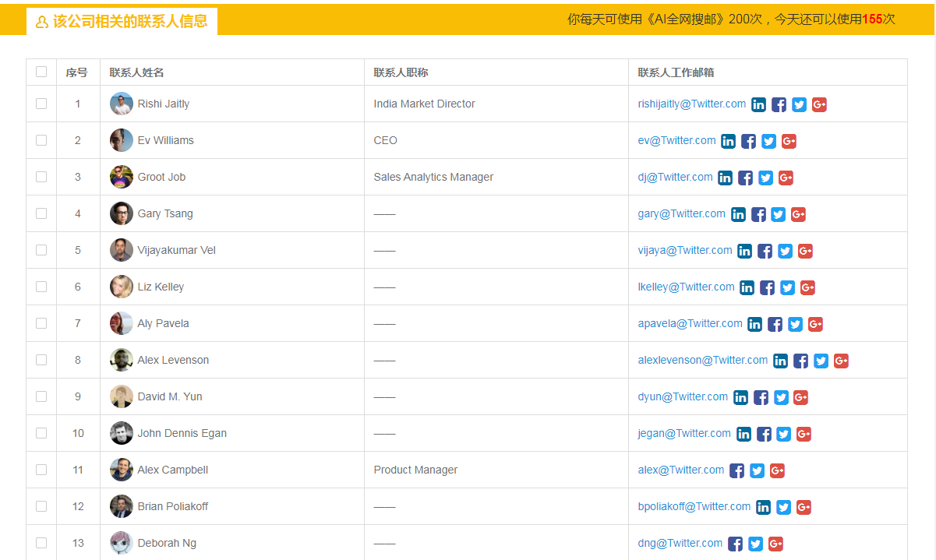Open Aly Pavela's Google+ icon

815,325
